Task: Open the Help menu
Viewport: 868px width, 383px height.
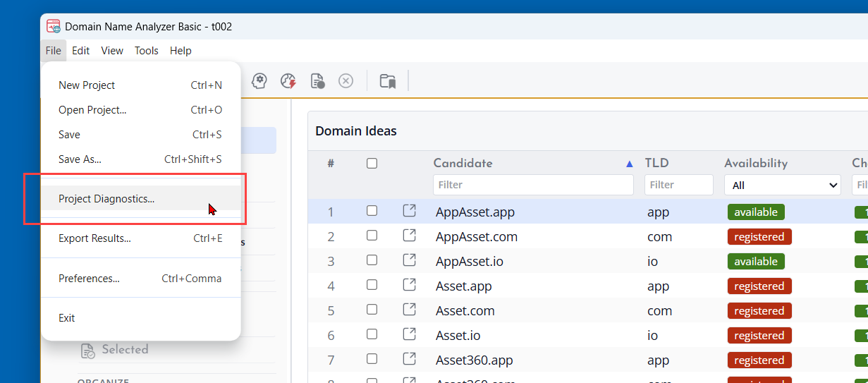Action: pos(181,51)
